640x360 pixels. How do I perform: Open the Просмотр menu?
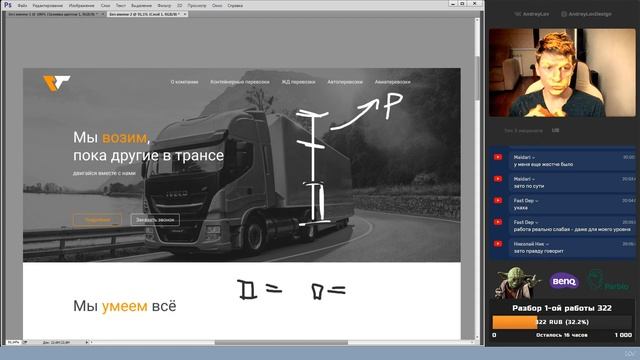coord(197,6)
